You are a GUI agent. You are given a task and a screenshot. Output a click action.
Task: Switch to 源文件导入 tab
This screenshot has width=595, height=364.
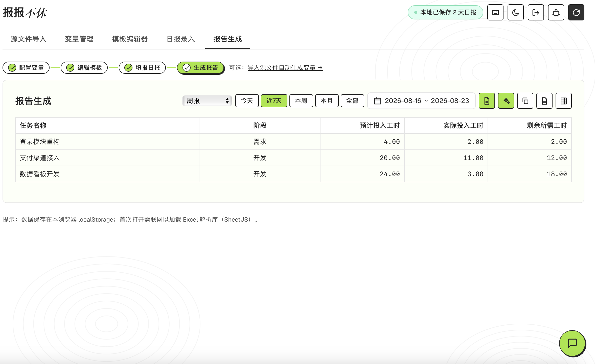click(28, 39)
